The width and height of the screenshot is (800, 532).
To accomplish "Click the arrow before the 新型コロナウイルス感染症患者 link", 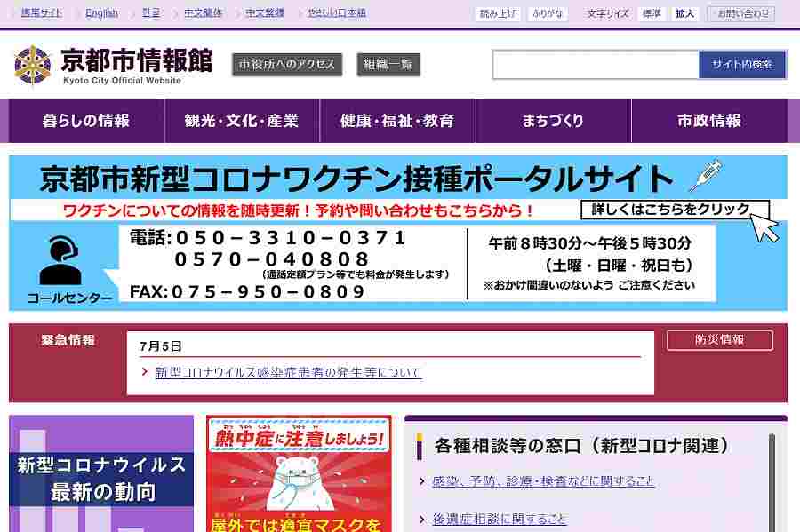I will tap(144, 372).
